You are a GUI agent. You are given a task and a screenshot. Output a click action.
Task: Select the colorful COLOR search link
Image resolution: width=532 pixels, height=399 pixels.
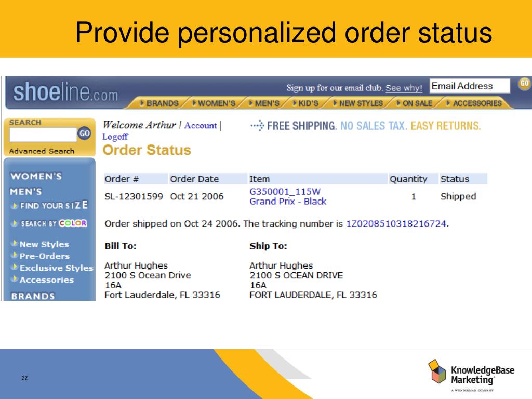pos(73,223)
